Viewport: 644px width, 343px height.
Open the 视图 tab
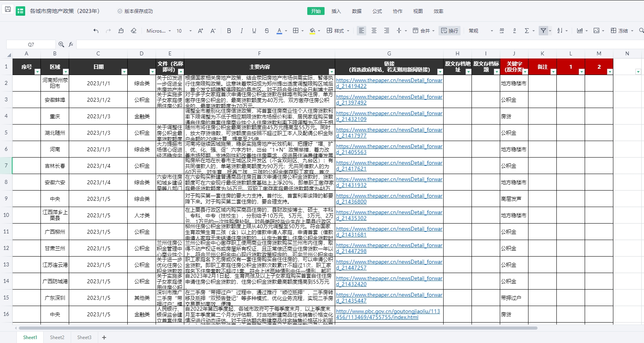418,11
